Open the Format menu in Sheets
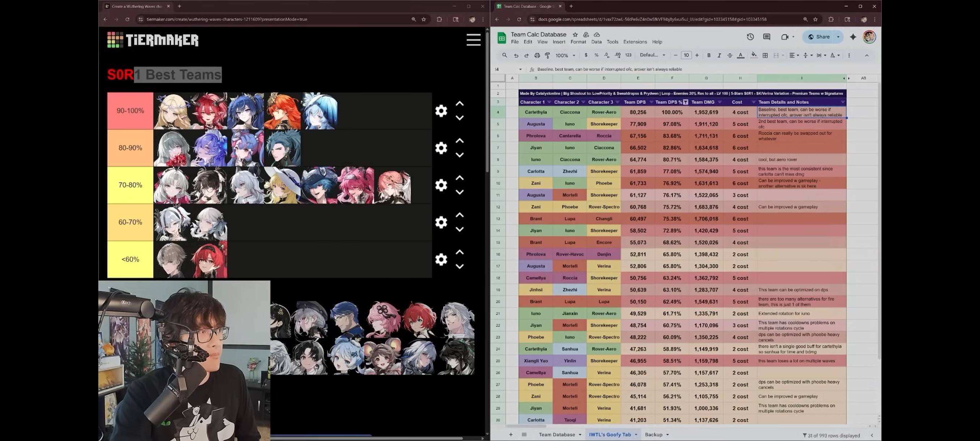This screenshot has height=441, width=980. [x=578, y=42]
